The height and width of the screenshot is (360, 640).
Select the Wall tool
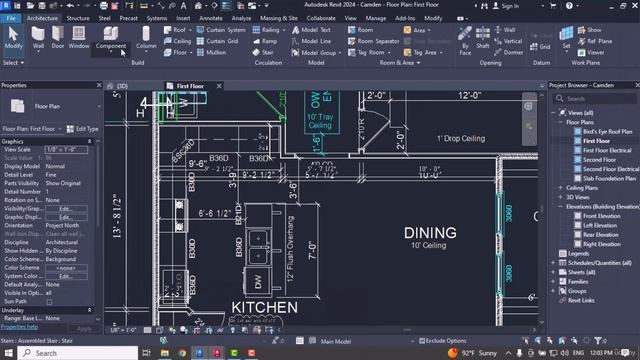(38, 38)
